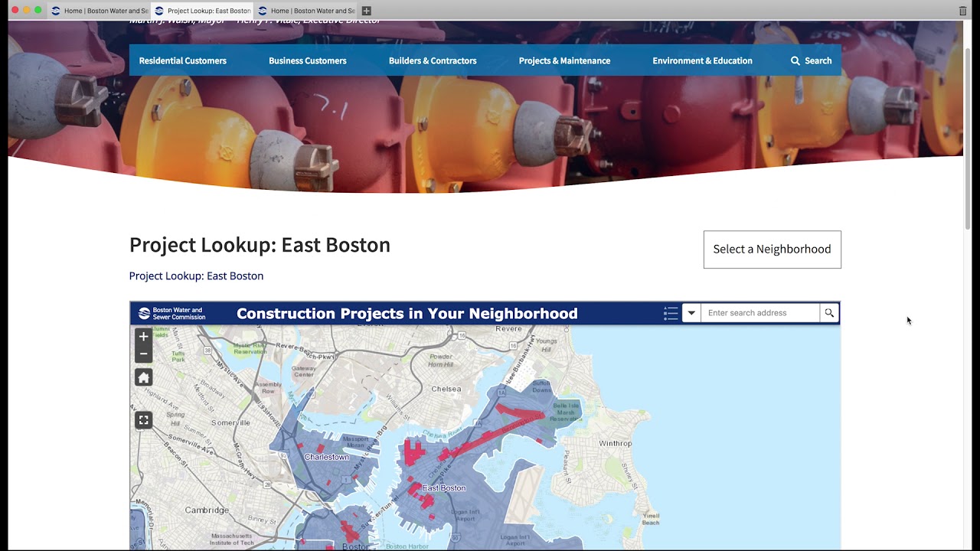980x551 pixels.
Task: Click the macOS yellow minimize button
Action: [27, 11]
